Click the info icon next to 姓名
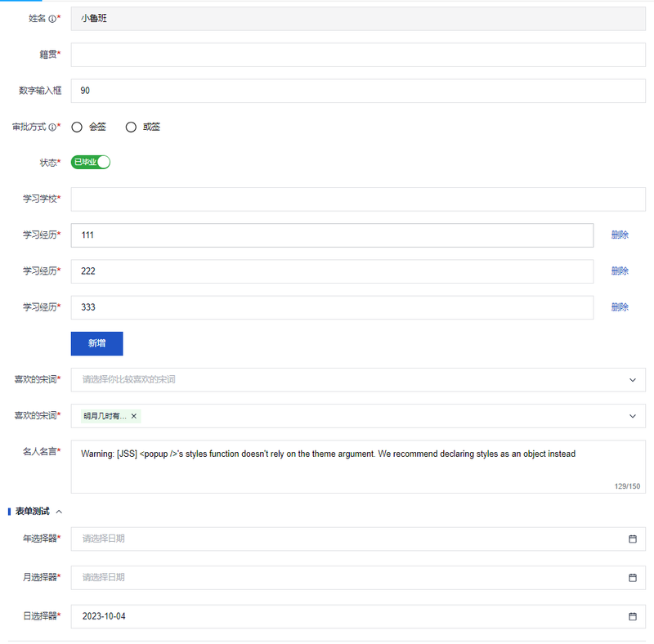Screen dimensions: 654x644 (x=52, y=19)
